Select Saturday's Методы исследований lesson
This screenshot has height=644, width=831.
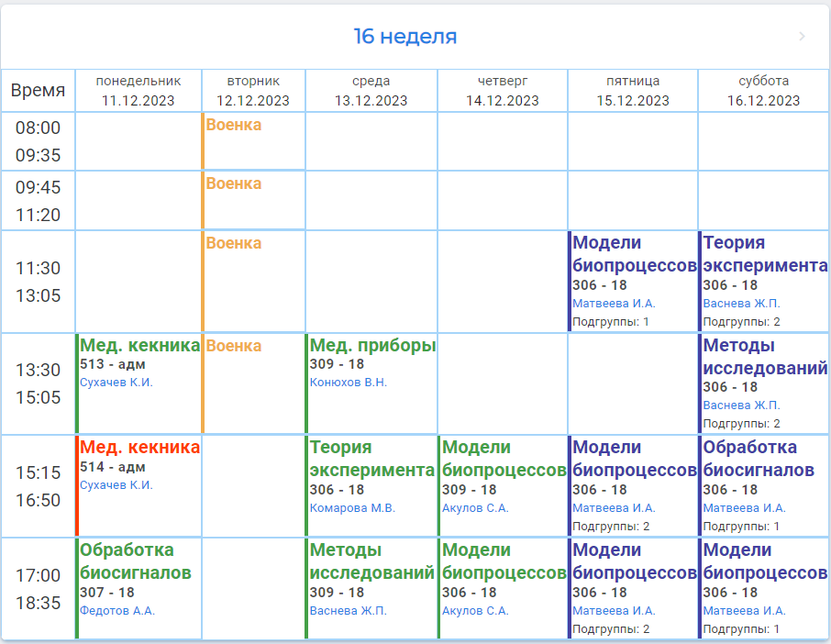pos(765,357)
